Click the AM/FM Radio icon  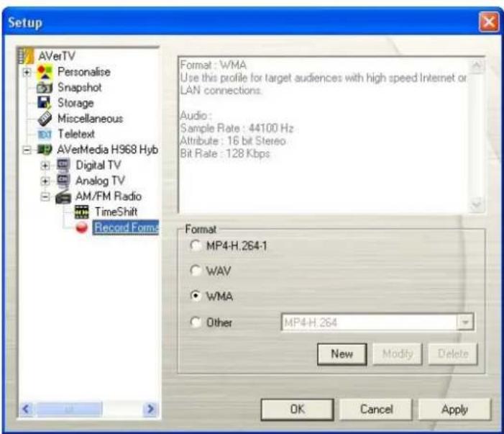(x=63, y=196)
